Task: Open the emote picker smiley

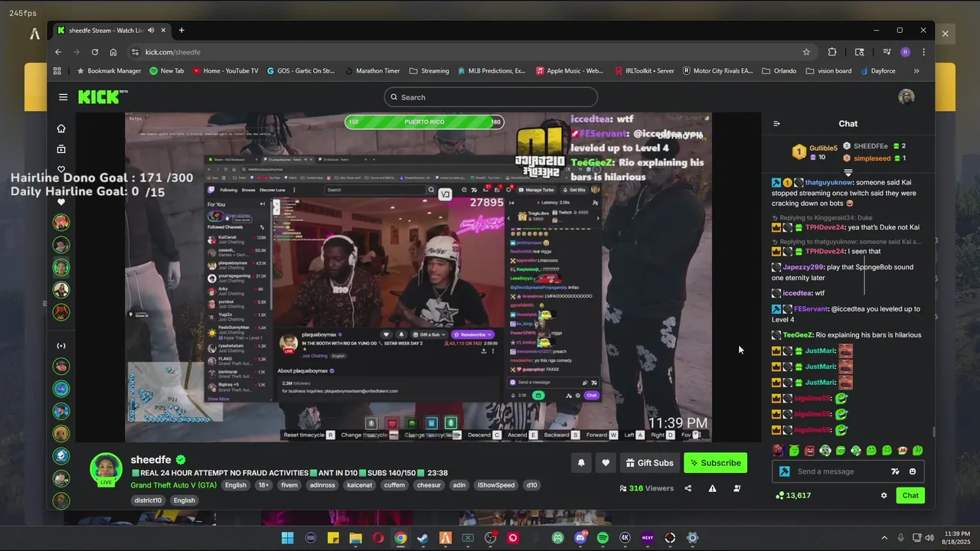Action: pyautogui.click(x=913, y=471)
